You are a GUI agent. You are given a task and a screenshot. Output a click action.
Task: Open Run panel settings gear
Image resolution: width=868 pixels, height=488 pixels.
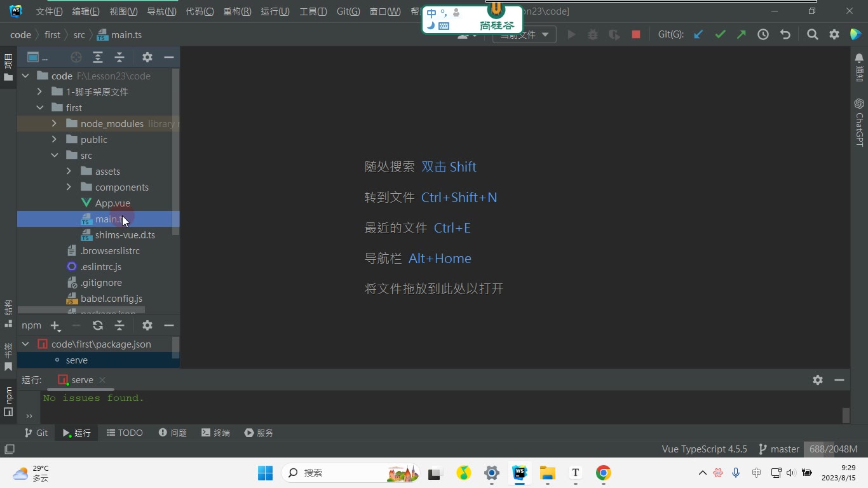(818, 380)
